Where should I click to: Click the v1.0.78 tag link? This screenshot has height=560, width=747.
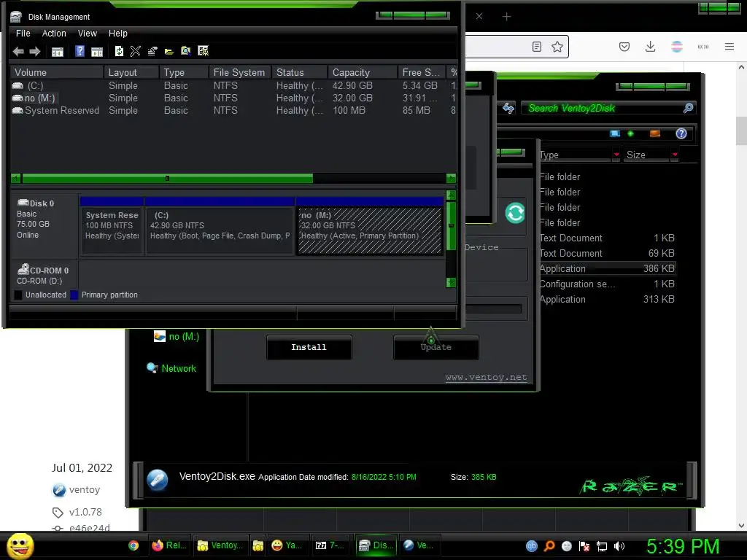pyautogui.click(x=85, y=512)
